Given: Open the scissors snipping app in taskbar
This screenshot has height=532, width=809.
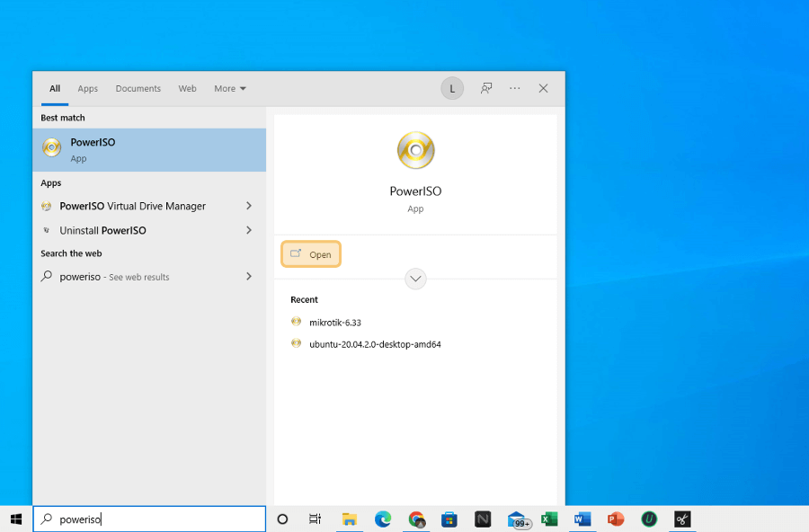Looking at the screenshot, I should coord(682,519).
